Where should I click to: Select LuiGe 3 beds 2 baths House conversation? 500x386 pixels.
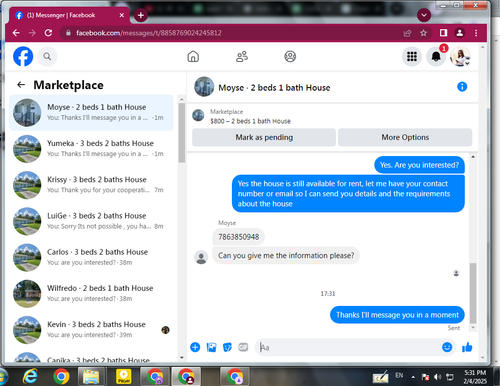[91, 221]
